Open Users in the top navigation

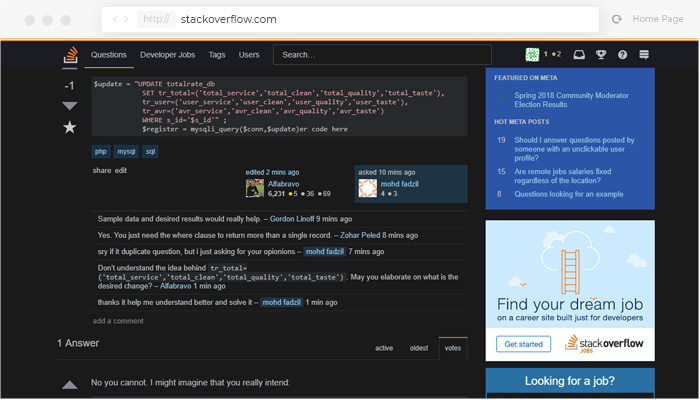click(249, 54)
